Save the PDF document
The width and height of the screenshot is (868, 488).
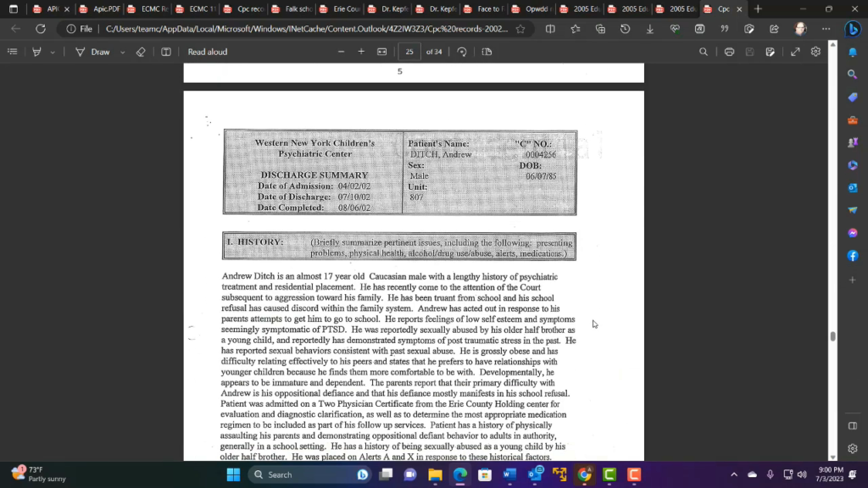[x=749, y=52]
